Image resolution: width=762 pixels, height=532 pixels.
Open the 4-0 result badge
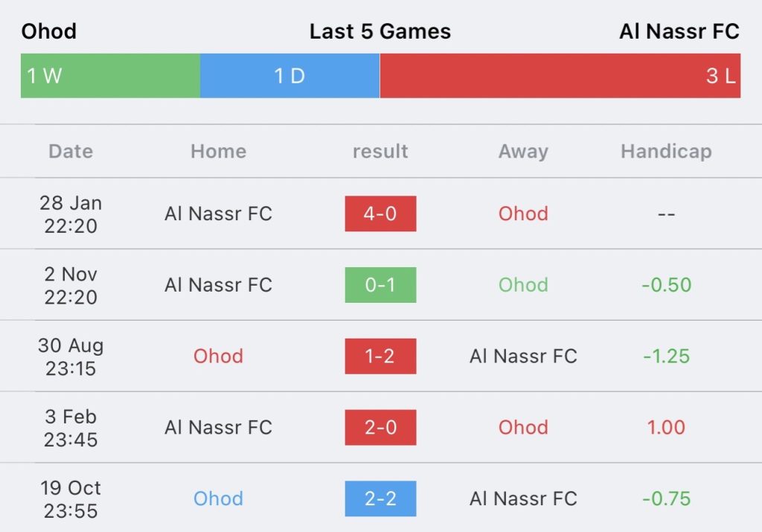coord(380,214)
